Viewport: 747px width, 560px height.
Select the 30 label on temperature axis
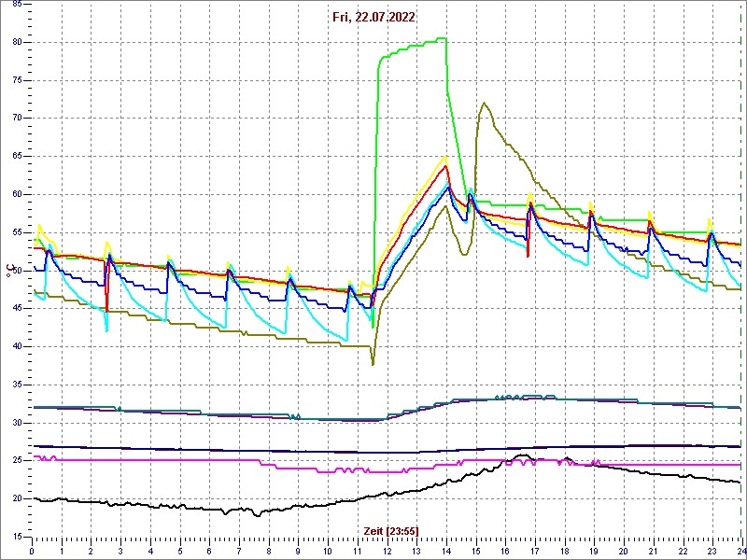click(16, 423)
